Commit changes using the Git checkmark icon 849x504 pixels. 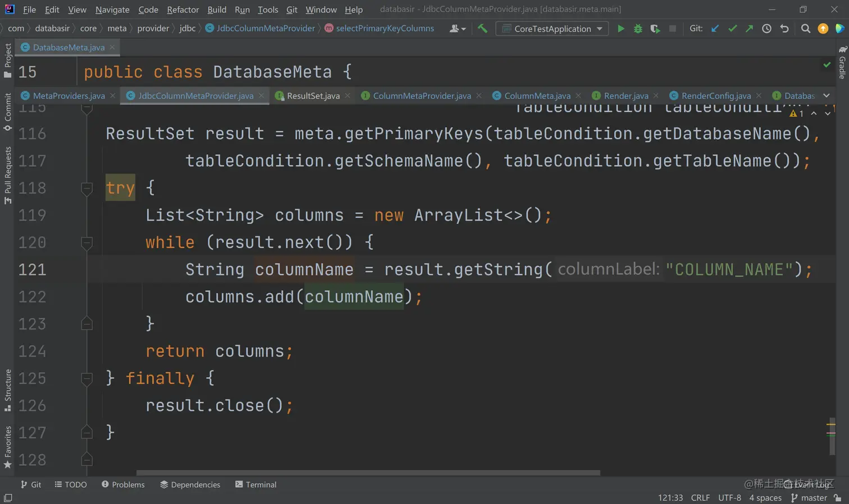pos(732,28)
